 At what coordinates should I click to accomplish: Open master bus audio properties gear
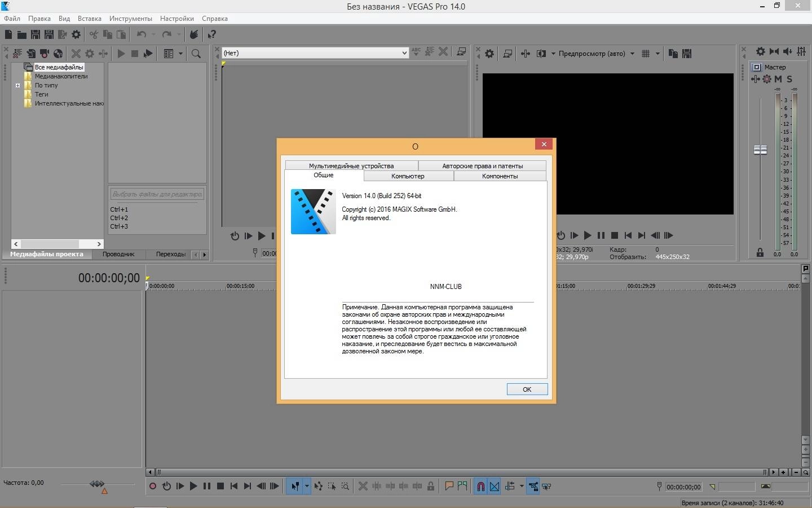pos(760,52)
